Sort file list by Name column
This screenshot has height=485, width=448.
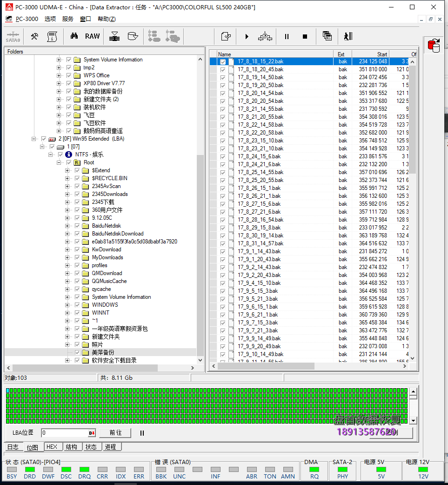pyautogui.click(x=275, y=54)
